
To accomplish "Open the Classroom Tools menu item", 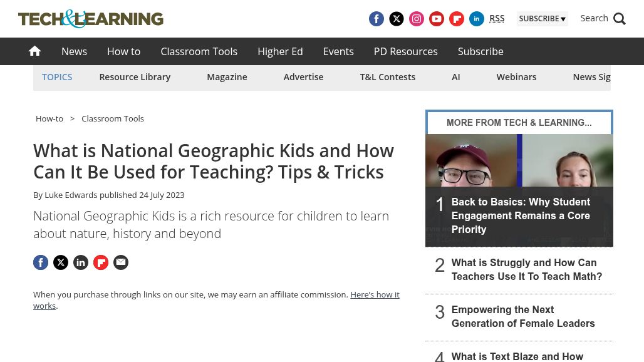I will point(199,51).
